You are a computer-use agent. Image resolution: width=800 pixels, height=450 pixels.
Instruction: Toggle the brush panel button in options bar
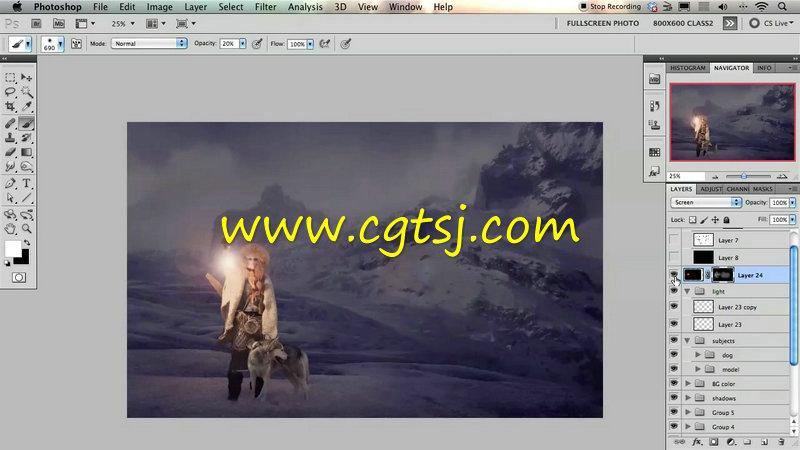tap(76, 44)
